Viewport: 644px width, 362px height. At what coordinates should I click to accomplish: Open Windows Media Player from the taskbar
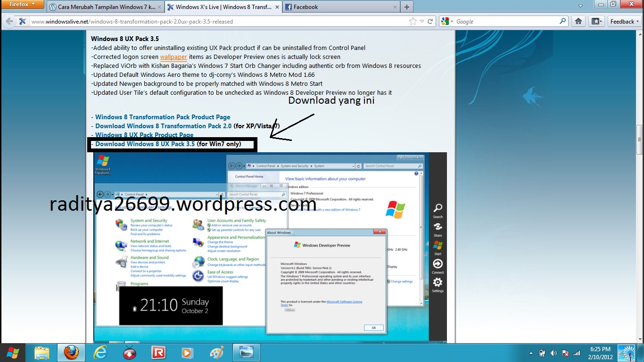tap(188, 352)
